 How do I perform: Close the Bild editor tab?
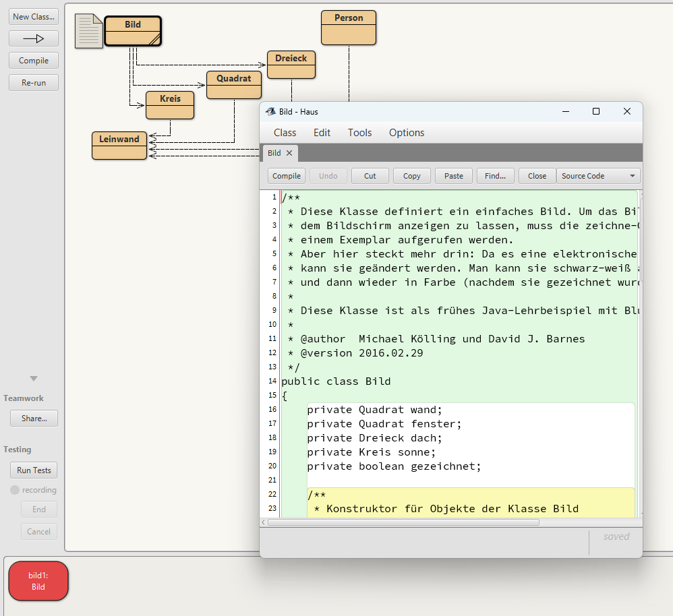pyautogui.click(x=289, y=153)
